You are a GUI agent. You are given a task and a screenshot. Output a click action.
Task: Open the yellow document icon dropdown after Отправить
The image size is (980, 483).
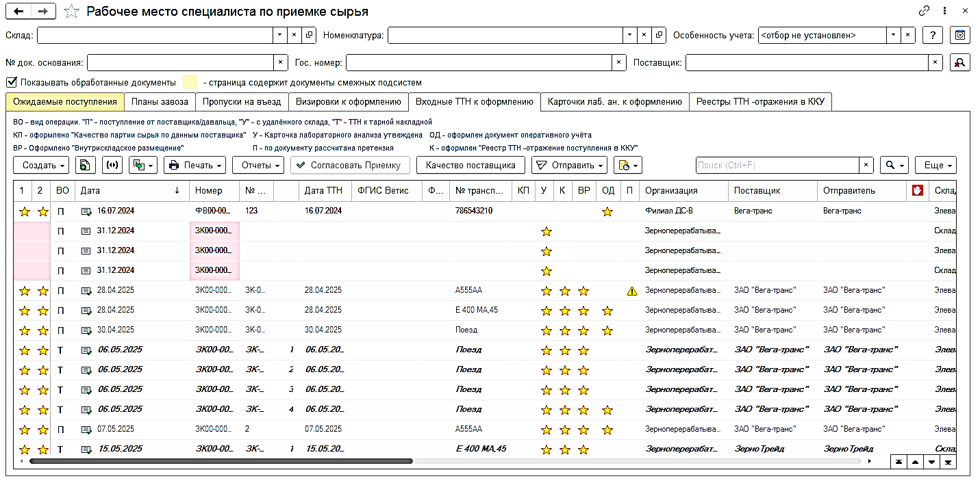click(x=627, y=165)
